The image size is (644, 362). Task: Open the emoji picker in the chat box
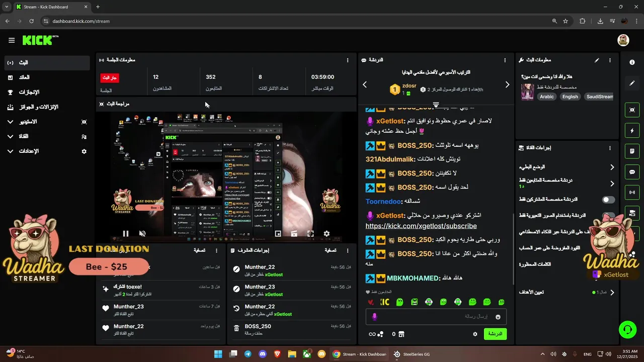click(x=498, y=317)
